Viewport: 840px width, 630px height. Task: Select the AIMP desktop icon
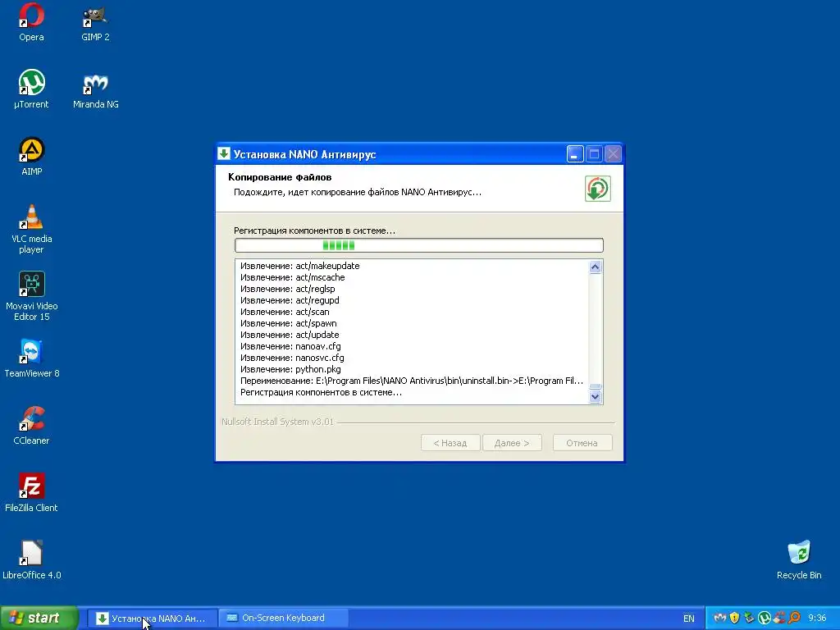(31, 157)
